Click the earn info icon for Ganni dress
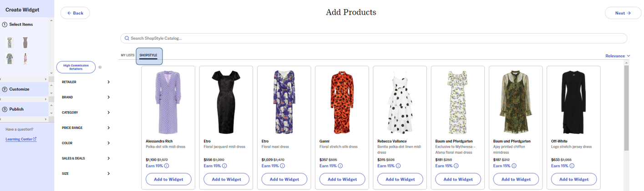Image resolution: width=644 pixels, height=191 pixels. click(x=340, y=166)
